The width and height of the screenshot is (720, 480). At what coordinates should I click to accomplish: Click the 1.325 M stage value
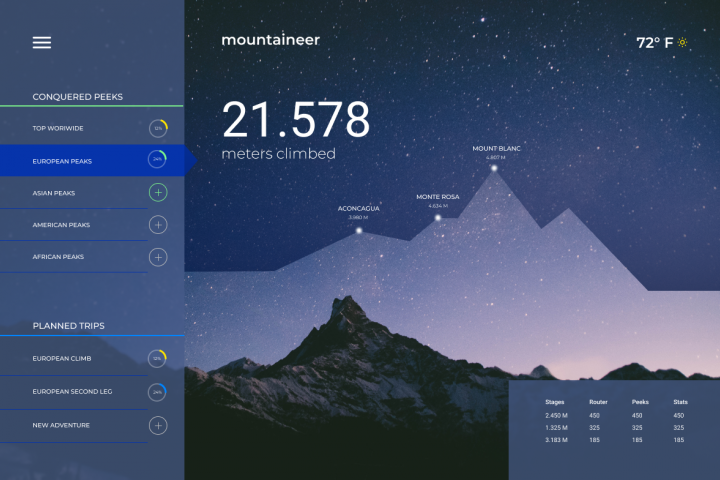[x=557, y=428]
